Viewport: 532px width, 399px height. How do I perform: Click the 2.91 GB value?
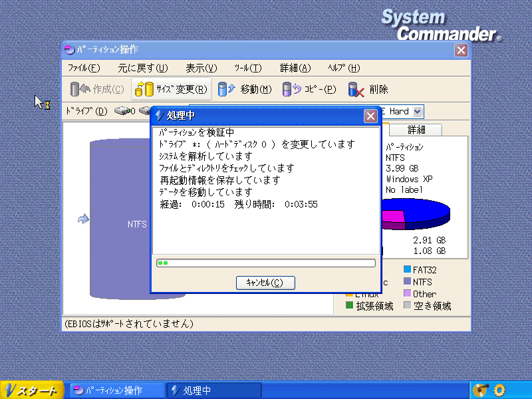click(429, 240)
